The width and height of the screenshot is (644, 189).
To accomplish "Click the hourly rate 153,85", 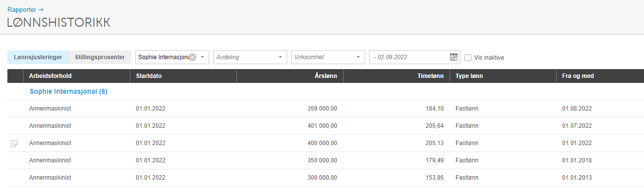I will pyautogui.click(x=435, y=178).
